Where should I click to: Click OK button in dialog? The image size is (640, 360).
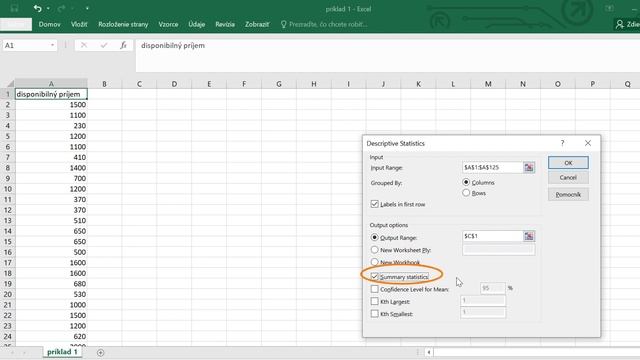tap(568, 162)
